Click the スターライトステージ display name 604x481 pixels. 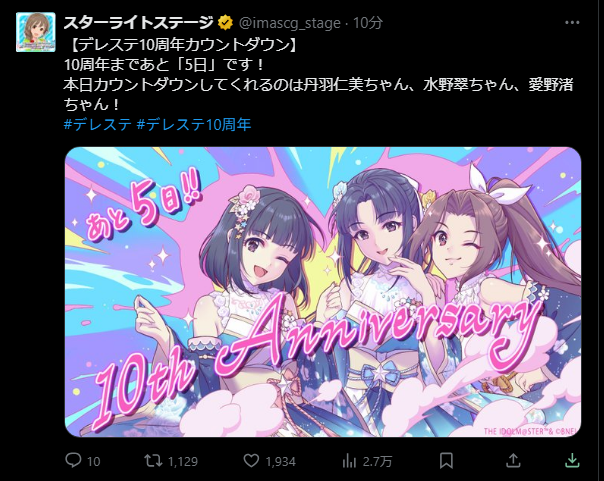138,23
